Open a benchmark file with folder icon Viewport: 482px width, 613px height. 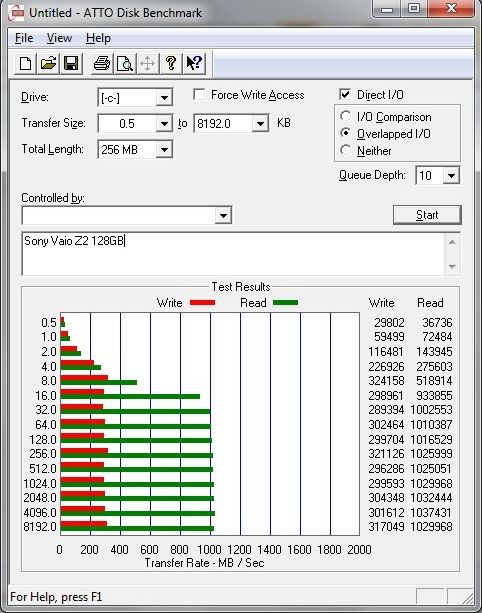point(48,63)
